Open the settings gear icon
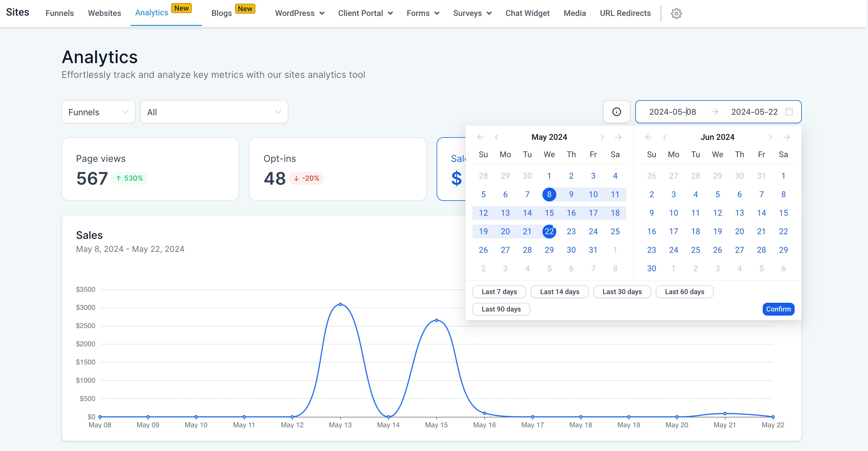Screen dimensions: 868x451 [x=676, y=14]
